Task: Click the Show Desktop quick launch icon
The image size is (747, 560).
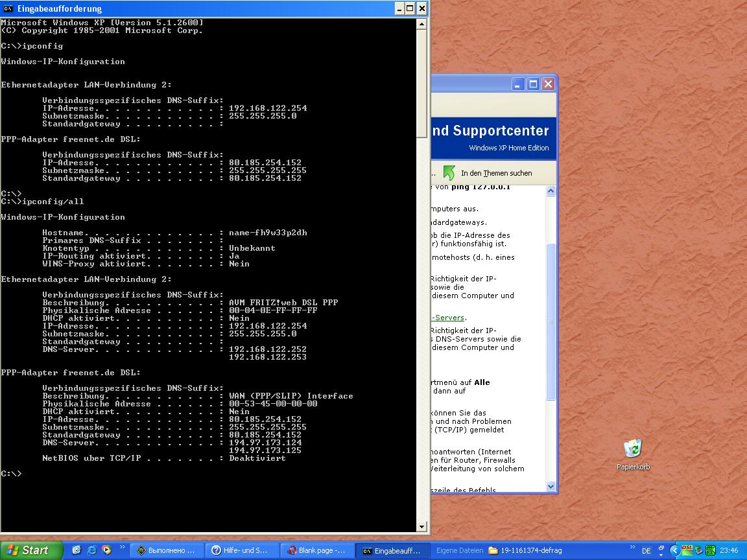Action: coord(77,550)
